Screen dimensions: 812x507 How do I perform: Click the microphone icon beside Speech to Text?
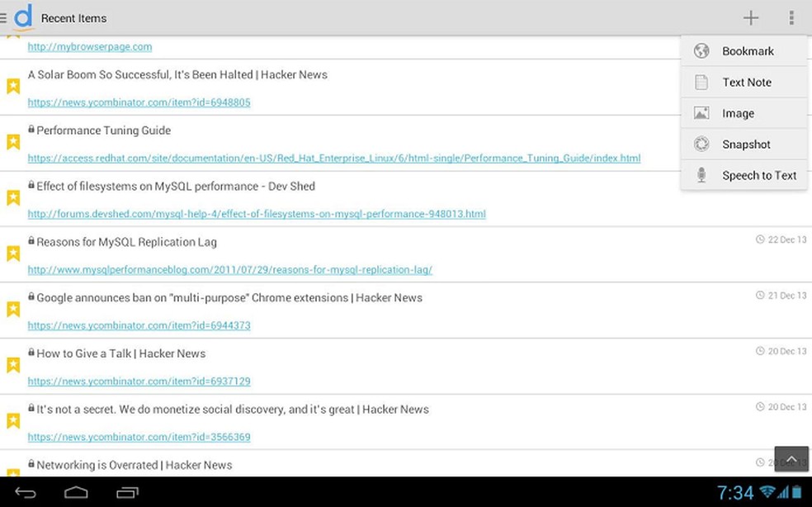click(x=701, y=175)
